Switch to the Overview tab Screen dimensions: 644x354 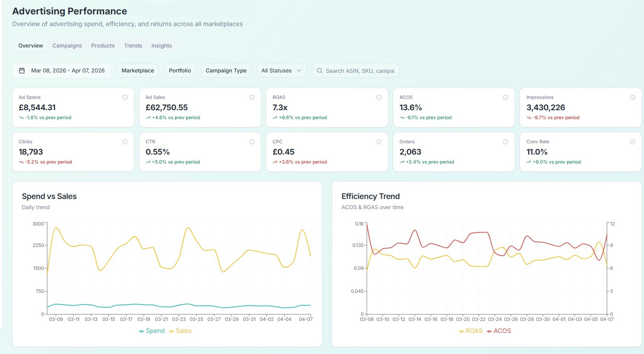31,46
